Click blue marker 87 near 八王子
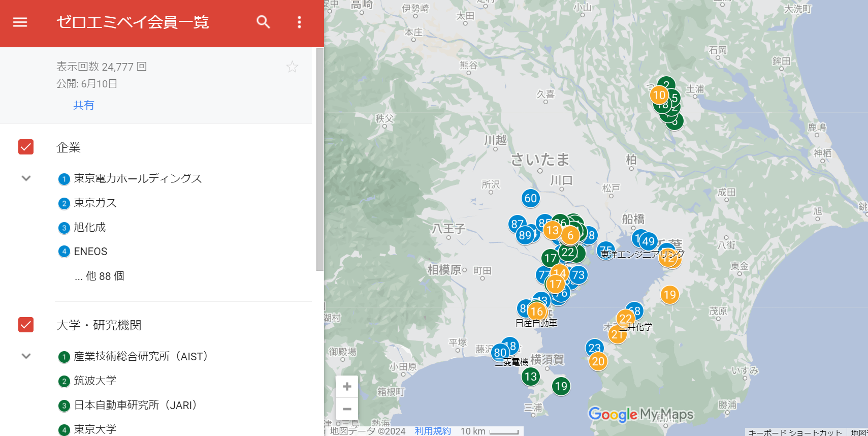868x436 pixels. coord(516,224)
